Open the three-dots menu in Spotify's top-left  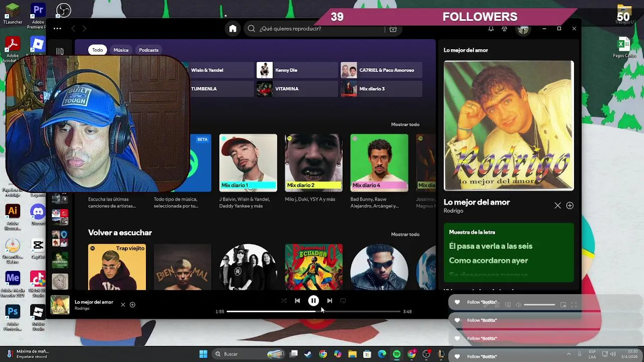point(57,29)
